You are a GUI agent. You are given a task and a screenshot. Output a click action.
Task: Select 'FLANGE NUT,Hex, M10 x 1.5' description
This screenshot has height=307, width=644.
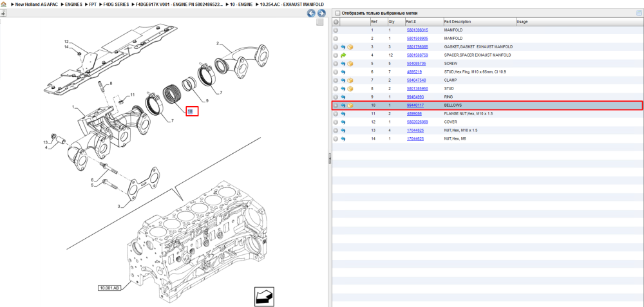[x=468, y=114]
